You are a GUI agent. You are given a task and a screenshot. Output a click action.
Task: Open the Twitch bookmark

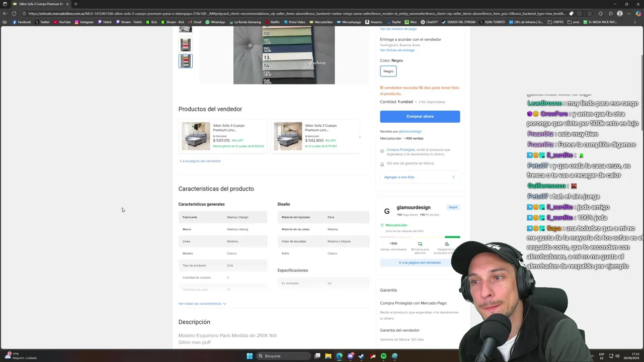coord(105,22)
